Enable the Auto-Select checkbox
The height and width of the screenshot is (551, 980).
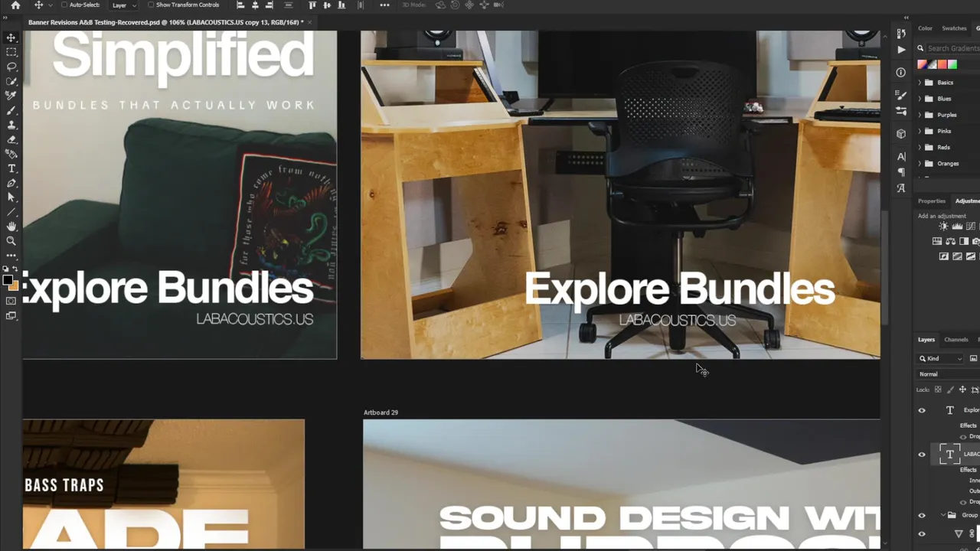[x=64, y=5]
